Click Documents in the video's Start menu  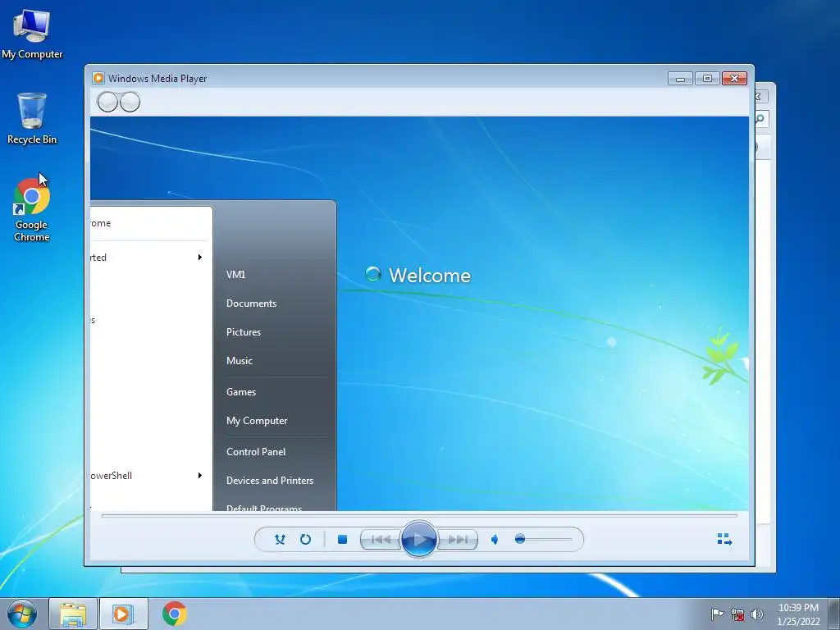251,304
